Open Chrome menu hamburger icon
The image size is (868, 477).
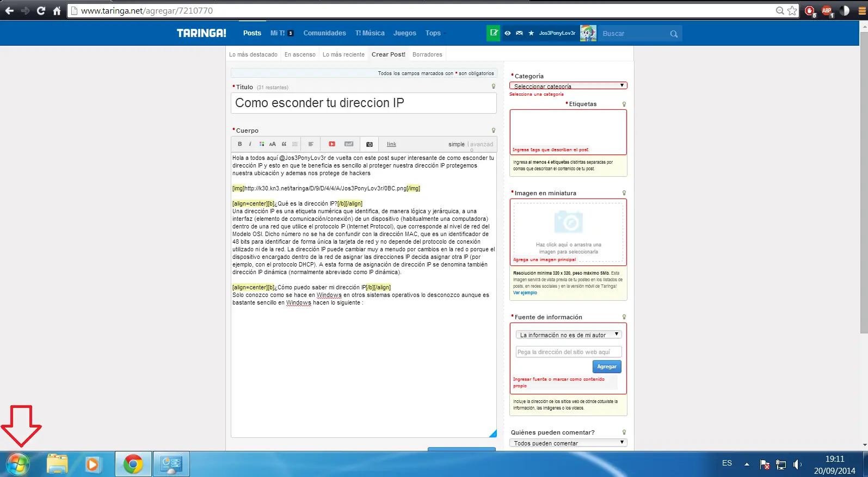pyautogui.click(x=862, y=11)
